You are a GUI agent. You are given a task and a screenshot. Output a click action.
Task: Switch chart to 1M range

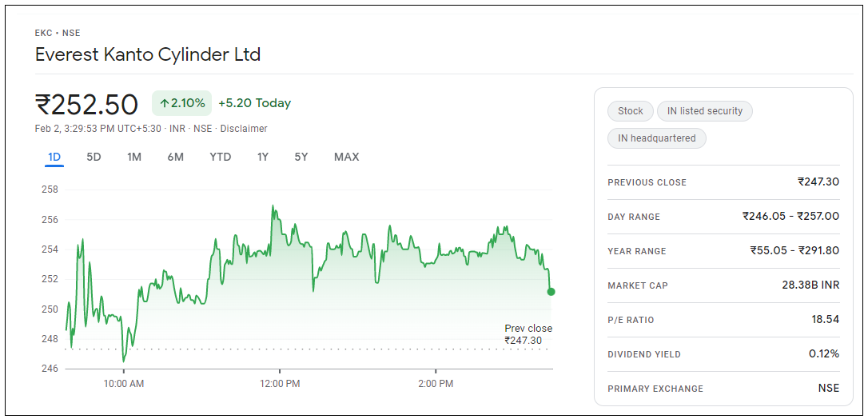tap(134, 158)
